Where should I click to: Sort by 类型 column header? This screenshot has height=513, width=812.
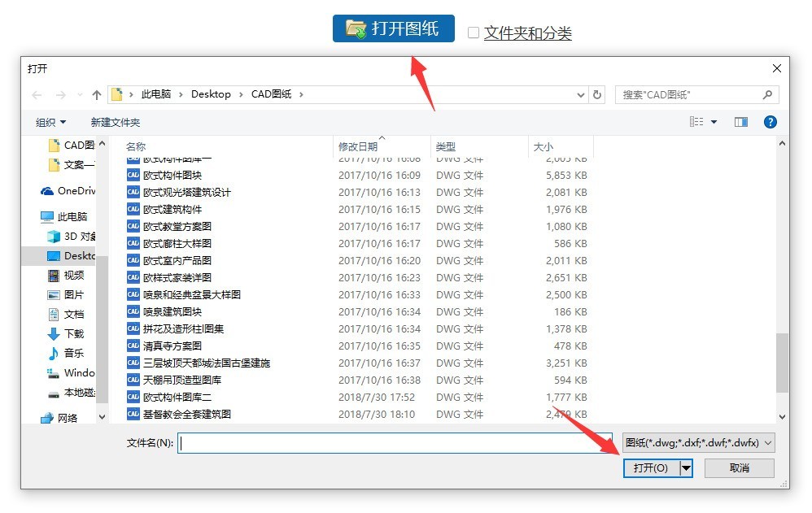445,146
